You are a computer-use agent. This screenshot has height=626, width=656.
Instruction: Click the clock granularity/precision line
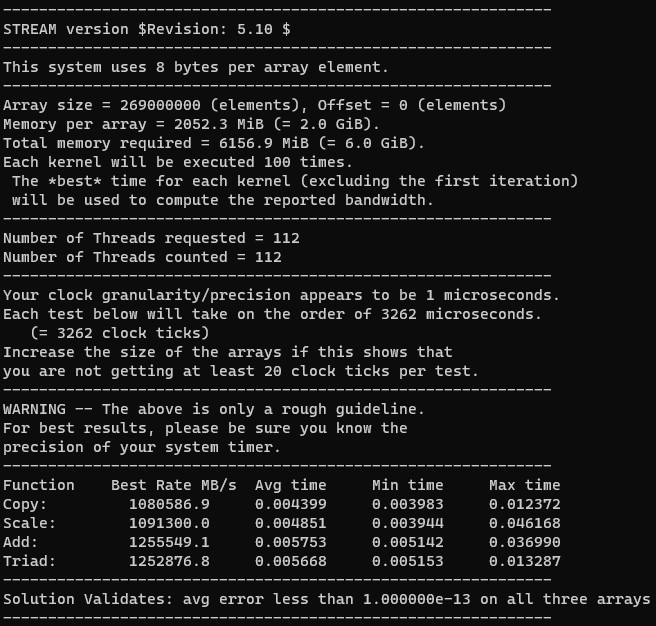[x=281, y=295]
